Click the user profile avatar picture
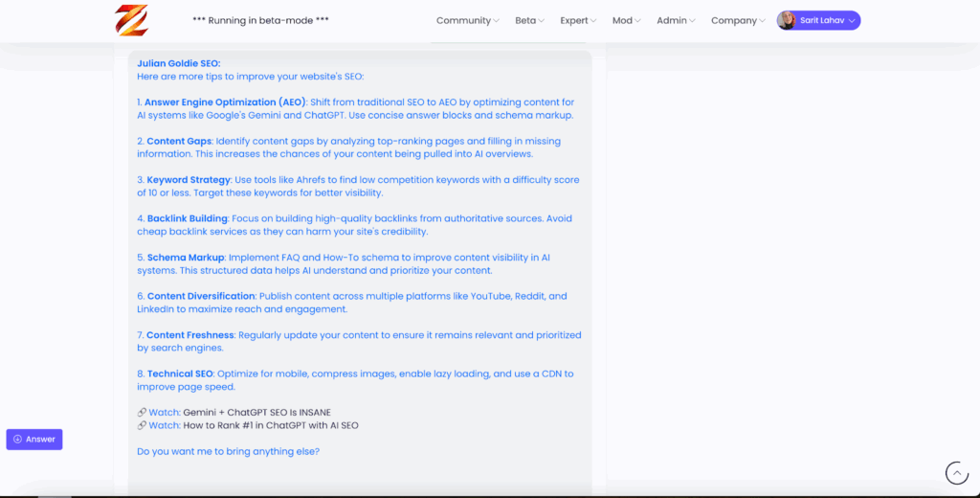 787,20
